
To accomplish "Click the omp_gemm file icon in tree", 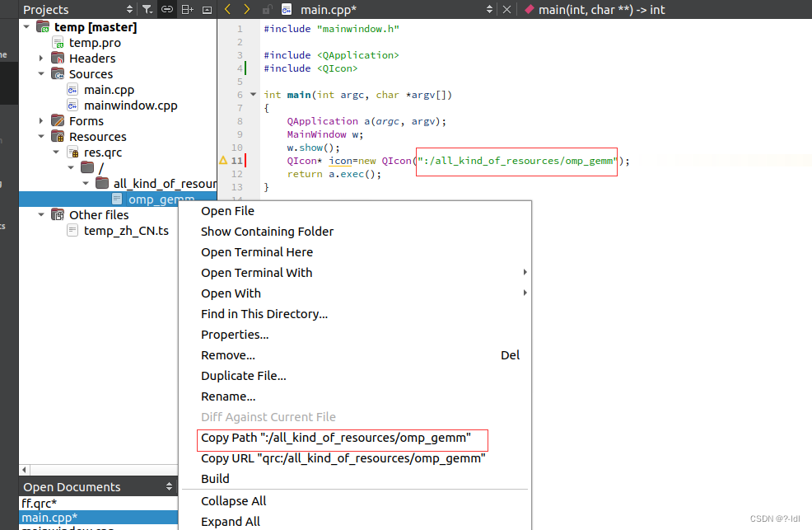I will click(x=117, y=199).
